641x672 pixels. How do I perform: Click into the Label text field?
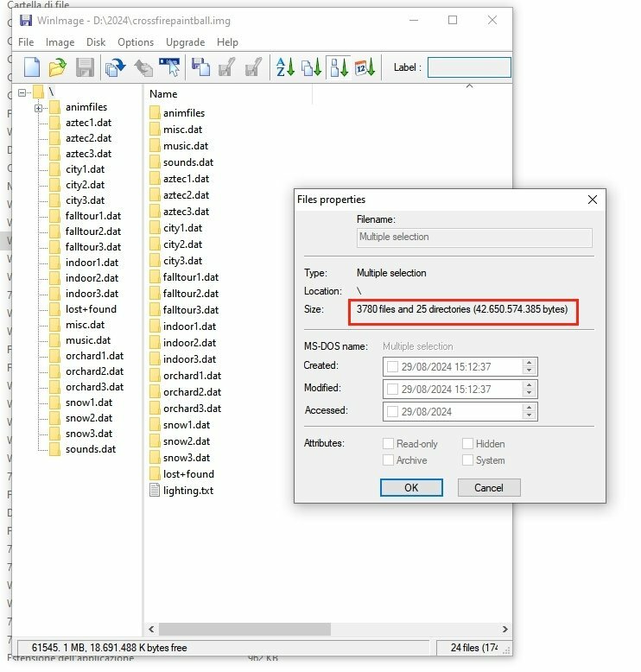[469, 67]
